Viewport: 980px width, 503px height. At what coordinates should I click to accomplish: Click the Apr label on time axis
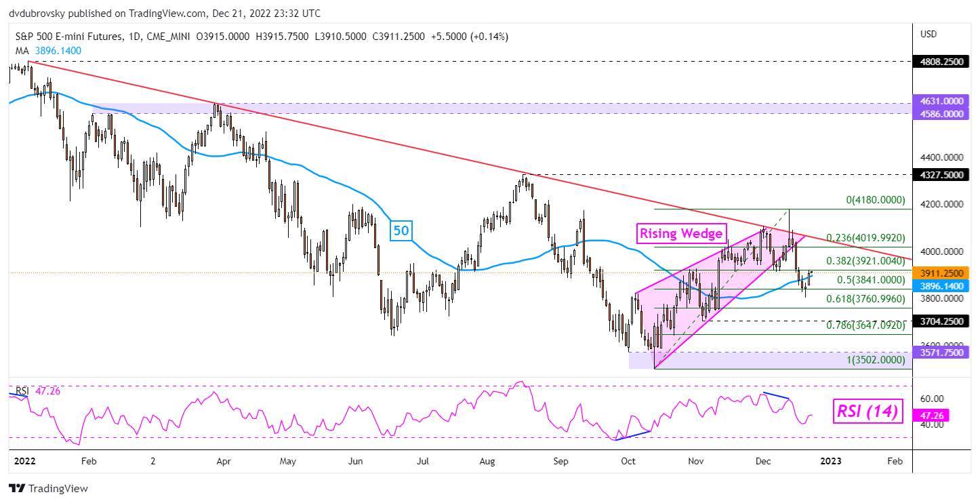(x=224, y=461)
